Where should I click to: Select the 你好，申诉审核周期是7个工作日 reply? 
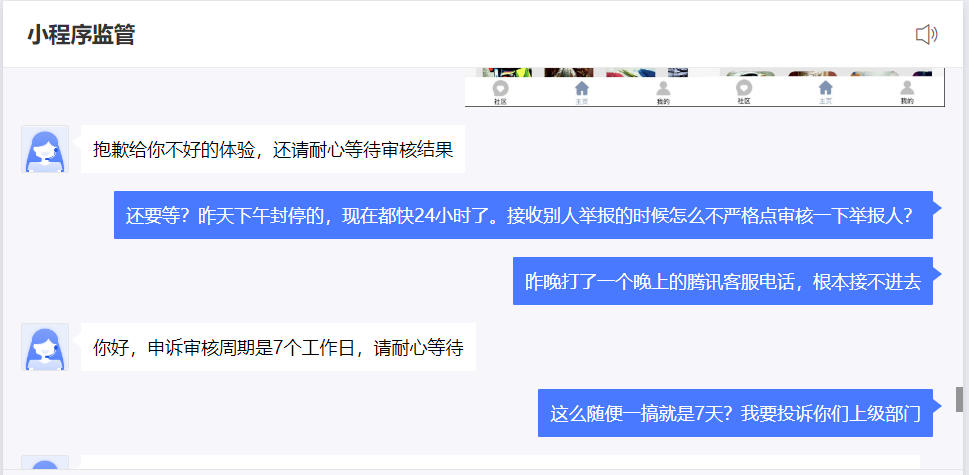pos(278,347)
